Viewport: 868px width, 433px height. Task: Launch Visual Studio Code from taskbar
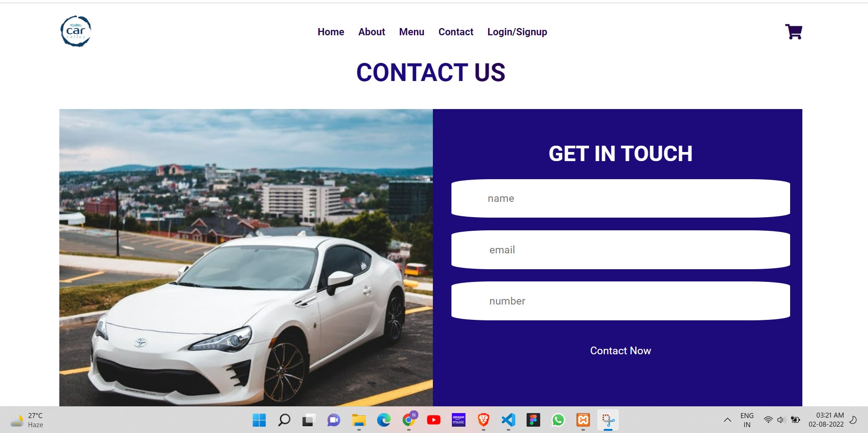pyautogui.click(x=508, y=420)
